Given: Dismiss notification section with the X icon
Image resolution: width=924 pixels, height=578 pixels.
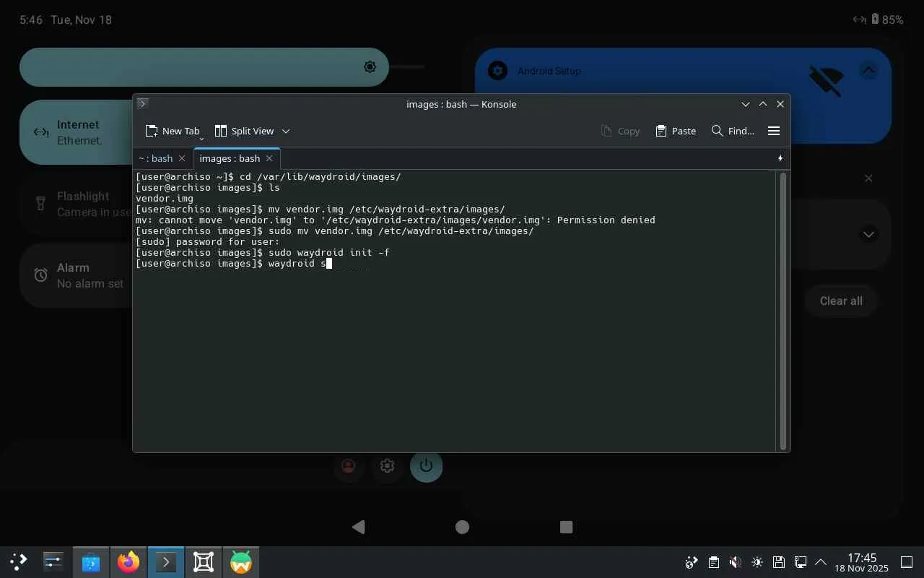Looking at the screenshot, I should pos(868,178).
